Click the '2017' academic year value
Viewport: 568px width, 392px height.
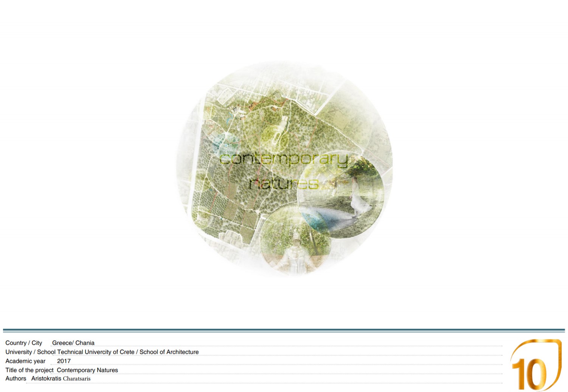[64, 361]
